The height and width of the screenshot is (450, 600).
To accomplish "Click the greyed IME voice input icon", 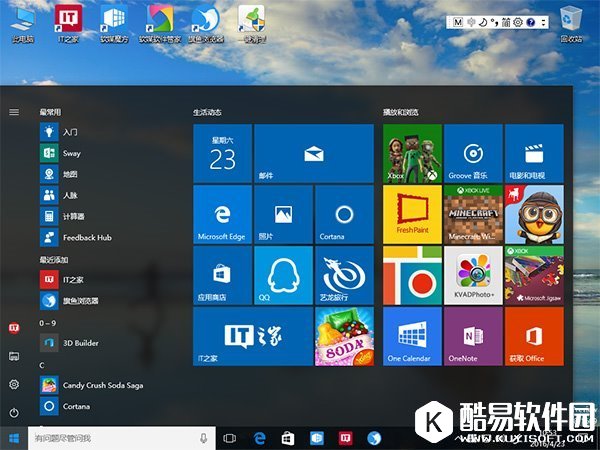I will (471, 22).
